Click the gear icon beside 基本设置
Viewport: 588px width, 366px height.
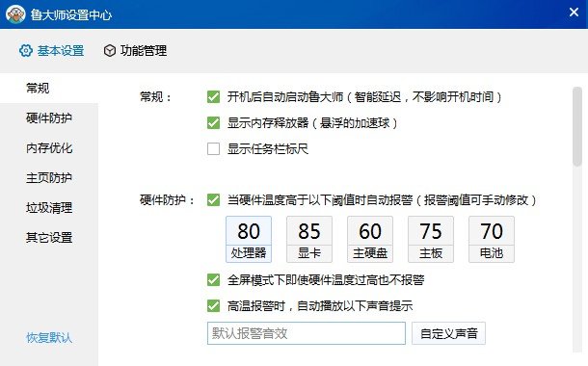pyautogui.click(x=26, y=51)
